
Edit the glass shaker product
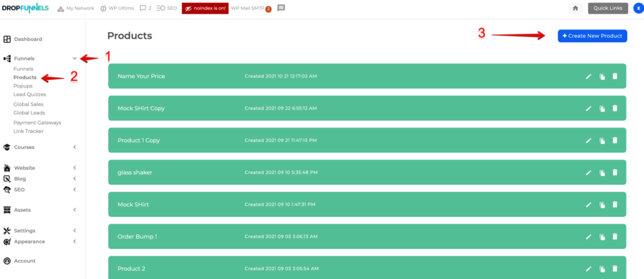pyautogui.click(x=589, y=172)
